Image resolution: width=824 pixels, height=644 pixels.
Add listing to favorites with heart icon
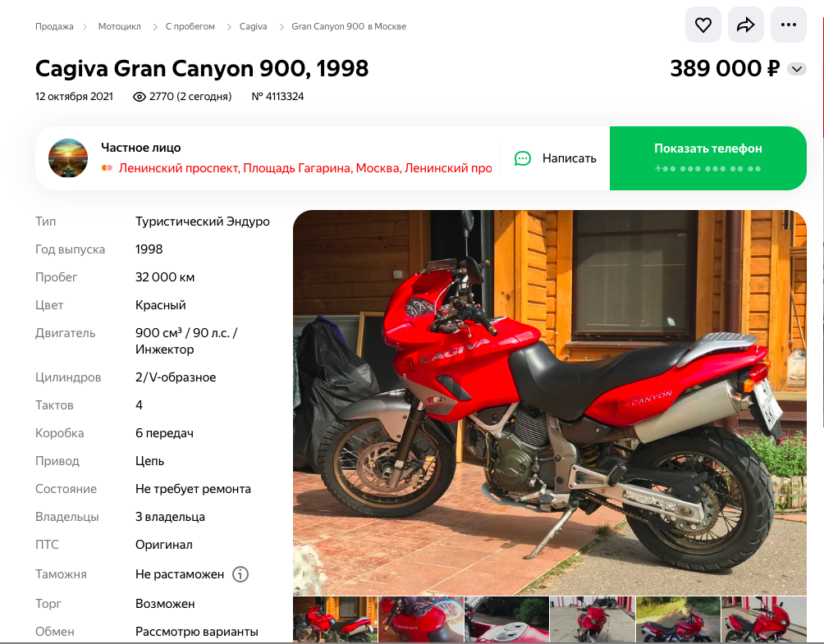pos(703,25)
